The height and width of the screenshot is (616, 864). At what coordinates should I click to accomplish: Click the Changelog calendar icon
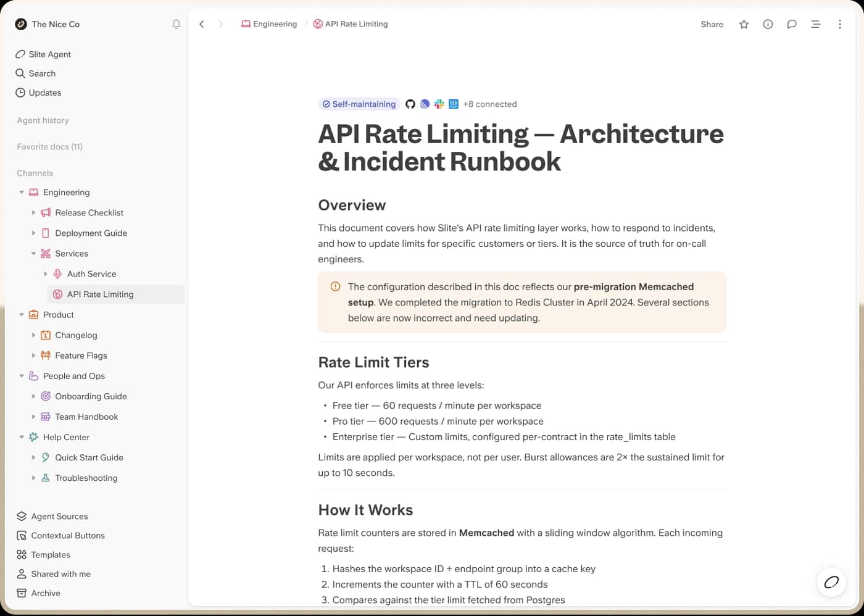(x=46, y=335)
